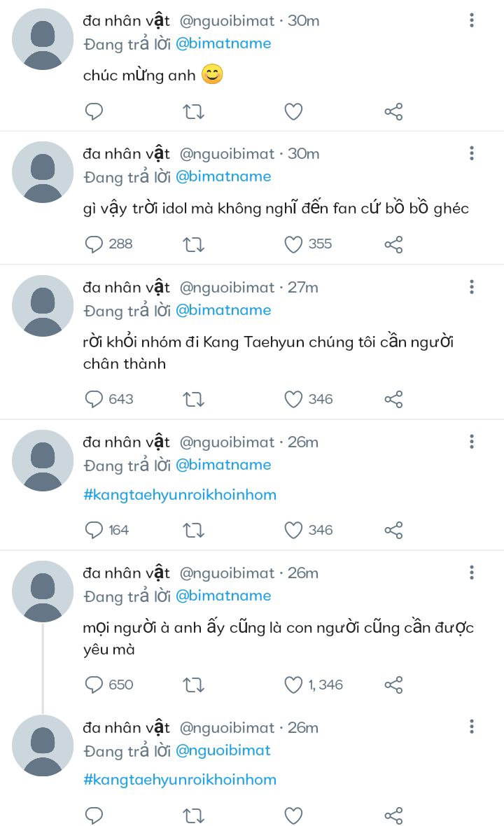The height and width of the screenshot is (826, 504).
Task: Like the tweet with 355 likes
Action: (x=293, y=244)
